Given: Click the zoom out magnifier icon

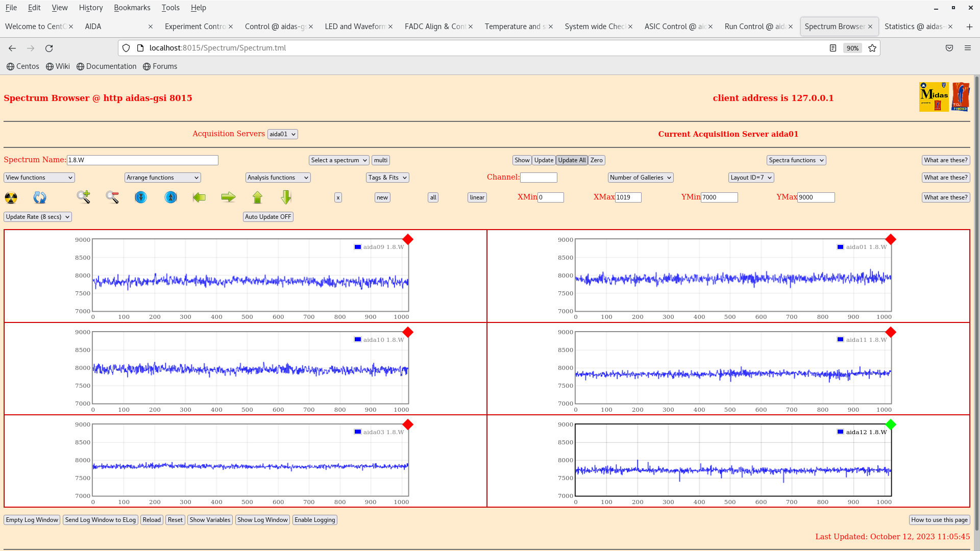Looking at the screenshot, I should point(112,197).
